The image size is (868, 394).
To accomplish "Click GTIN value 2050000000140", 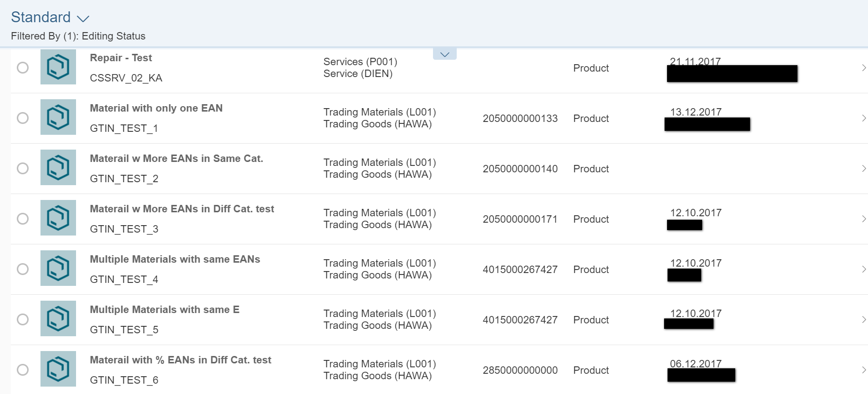I will [x=520, y=169].
